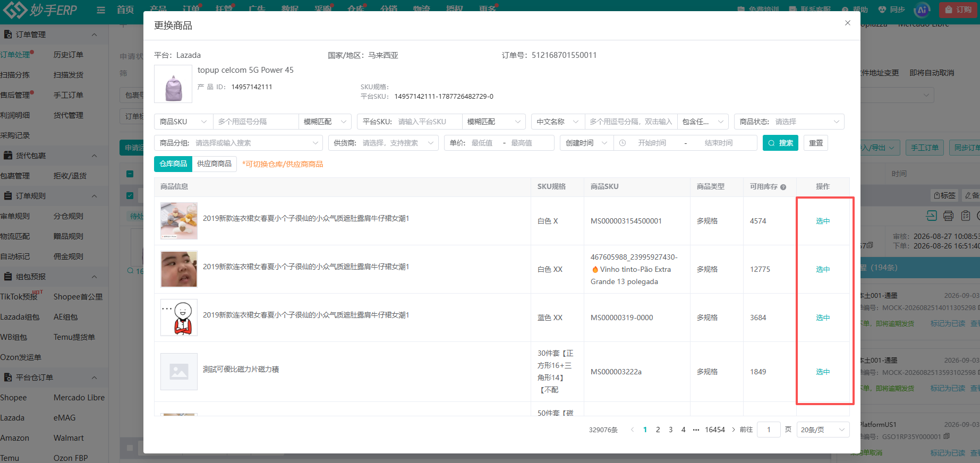Viewport: 980px width, 463px height.
Task: Click the hamburger menu icon beside 妙手ERP
Action: pos(101,10)
